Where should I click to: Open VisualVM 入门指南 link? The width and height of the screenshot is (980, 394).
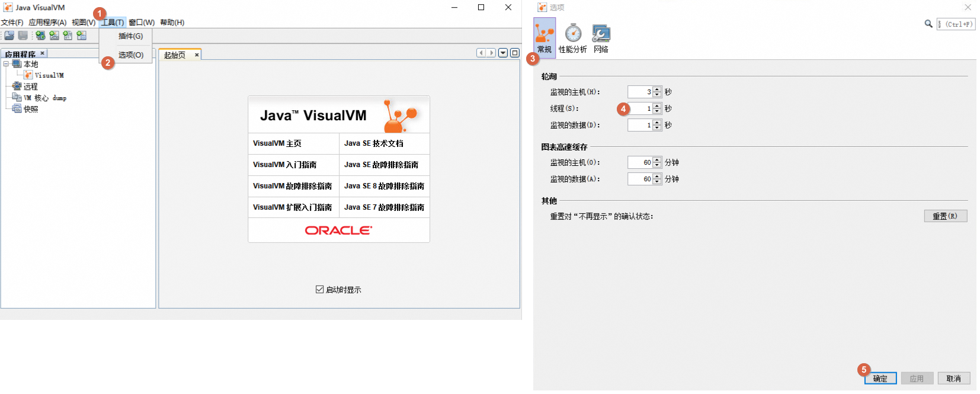click(285, 165)
